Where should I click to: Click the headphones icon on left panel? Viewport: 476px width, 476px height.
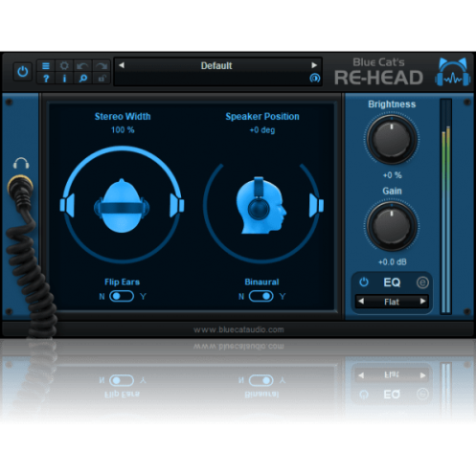21,163
